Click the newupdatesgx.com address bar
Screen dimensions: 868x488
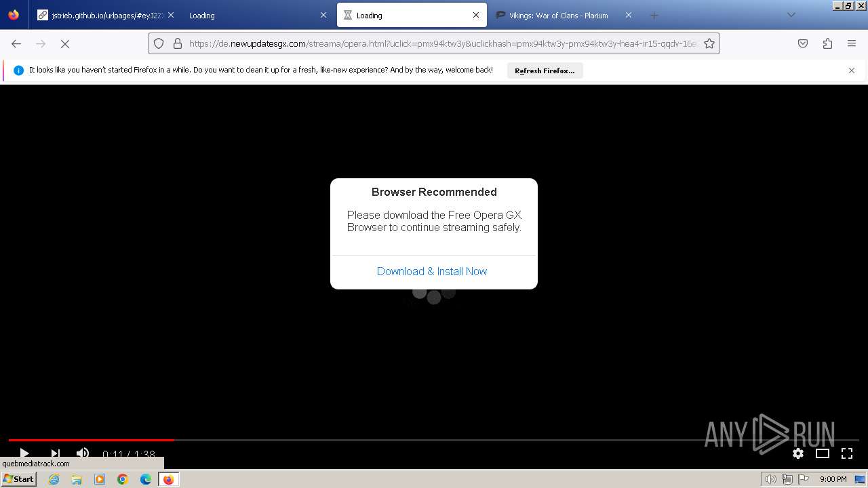click(x=442, y=43)
